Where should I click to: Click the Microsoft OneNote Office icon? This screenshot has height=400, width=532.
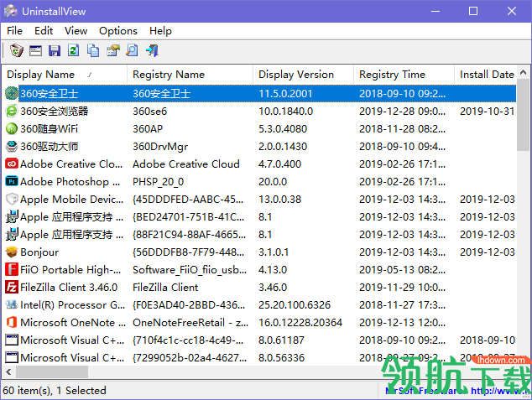click(x=12, y=322)
